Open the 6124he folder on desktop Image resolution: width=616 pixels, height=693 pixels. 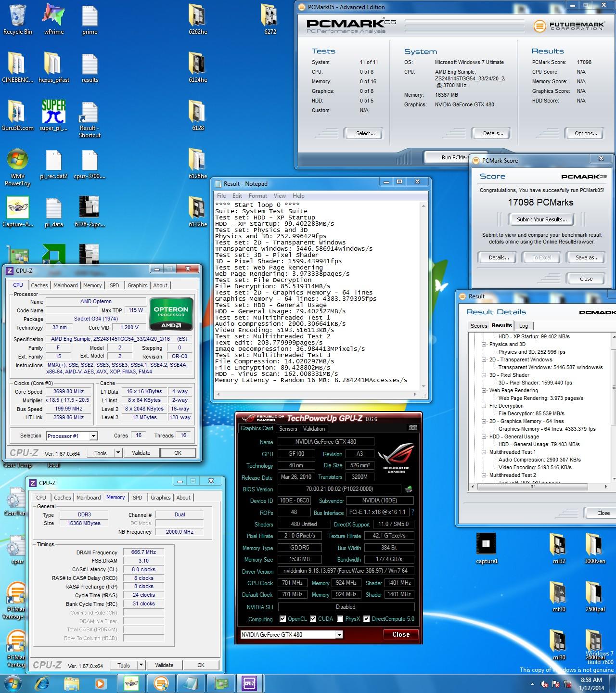pos(198,67)
